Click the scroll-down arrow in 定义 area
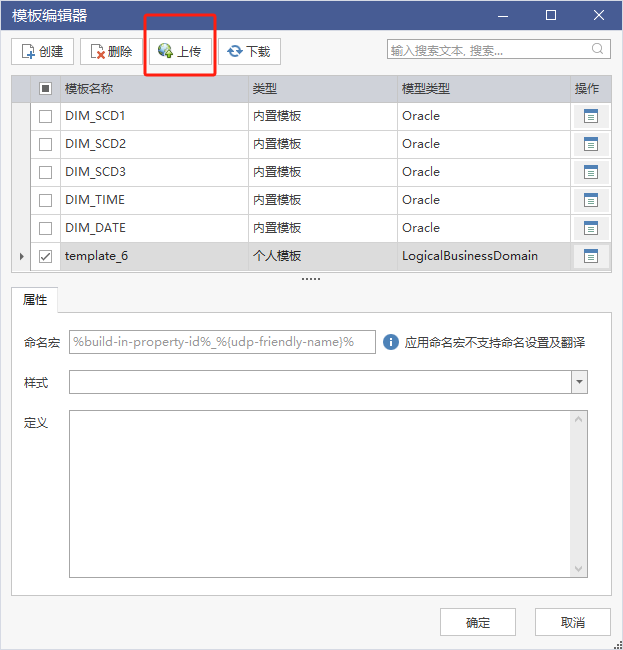The image size is (623, 650). (x=579, y=569)
